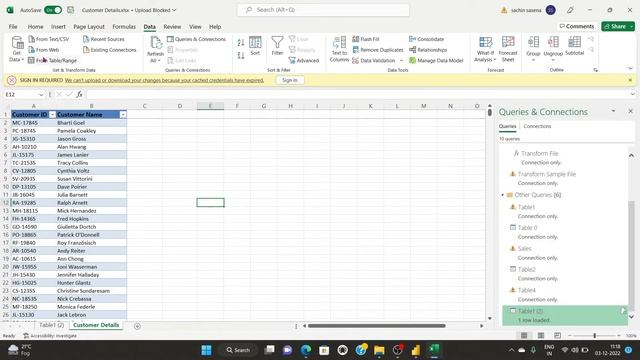The height and width of the screenshot is (360, 640).
Task: Open What-If Analysis menu
Action: click(x=485, y=49)
